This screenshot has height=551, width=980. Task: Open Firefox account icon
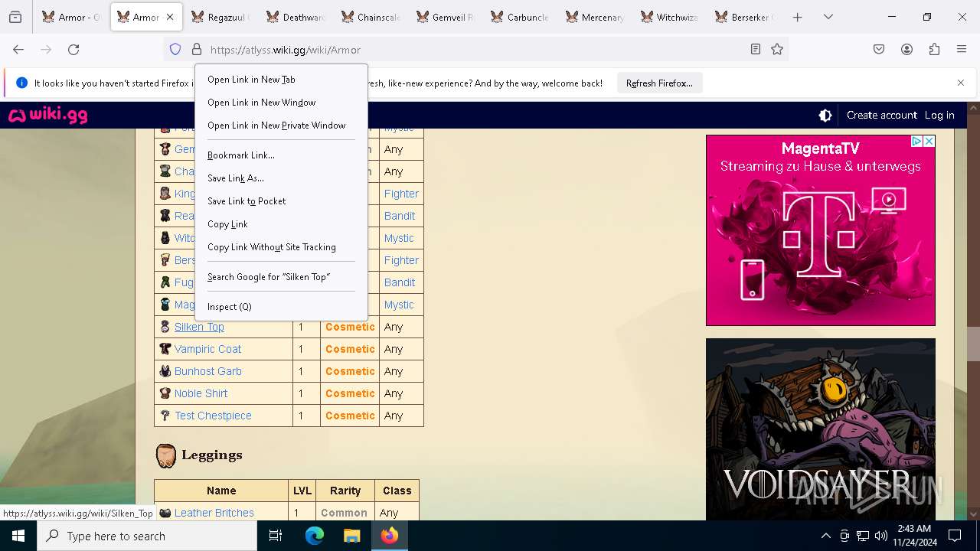pos(906,49)
